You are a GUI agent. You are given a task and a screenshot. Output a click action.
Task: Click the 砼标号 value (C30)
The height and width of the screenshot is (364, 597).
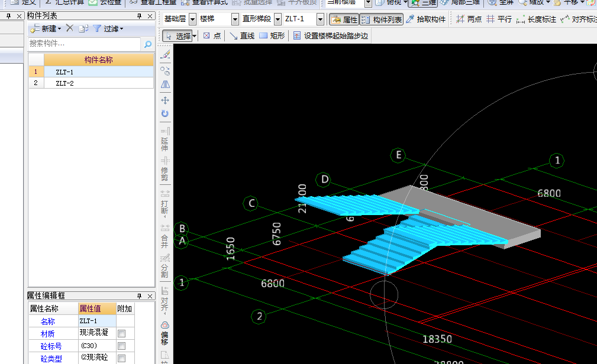pyautogui.click(x=97, y=346)
